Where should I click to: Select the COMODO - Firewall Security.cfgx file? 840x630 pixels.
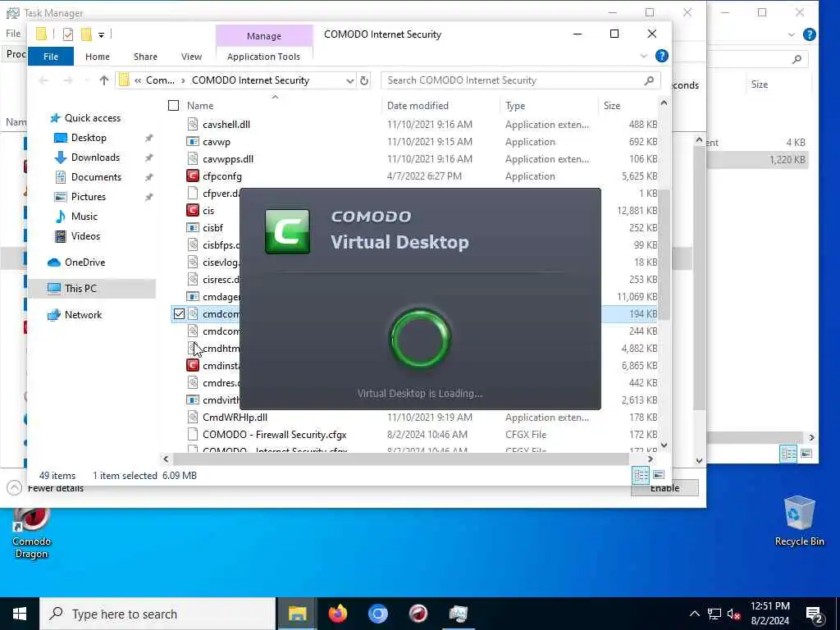(274, 435)
